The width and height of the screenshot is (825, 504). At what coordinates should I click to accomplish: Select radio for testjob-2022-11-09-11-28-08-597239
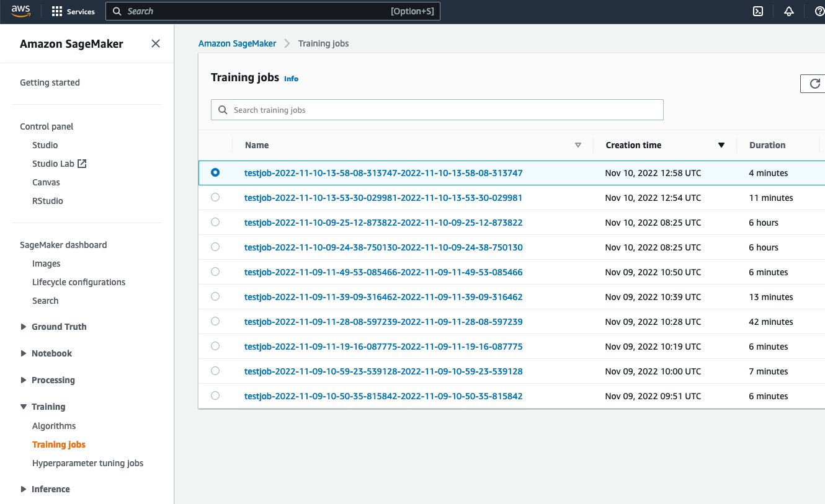point(215,322)
